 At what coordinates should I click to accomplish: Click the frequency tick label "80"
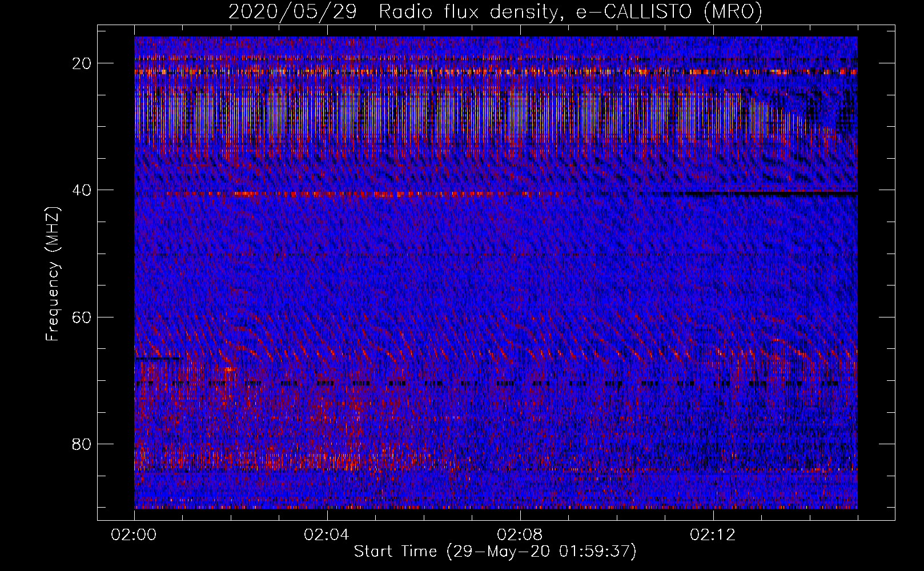coord(82,444)
